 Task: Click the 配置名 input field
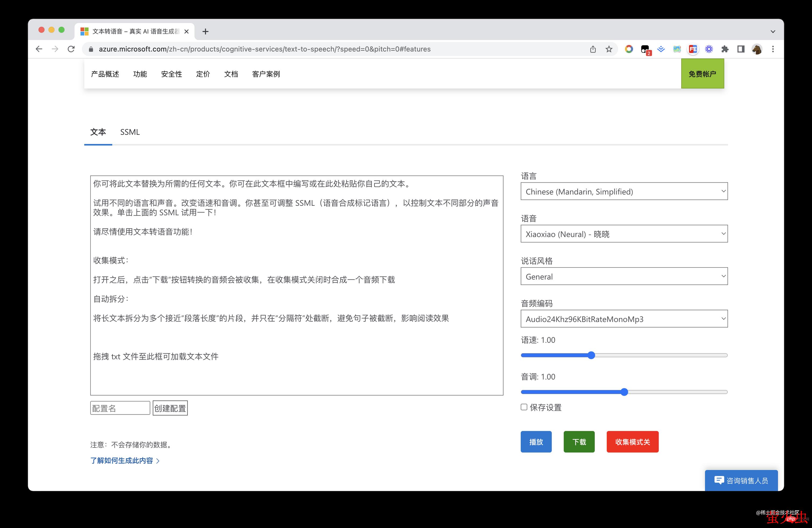[x=120, y=408]
